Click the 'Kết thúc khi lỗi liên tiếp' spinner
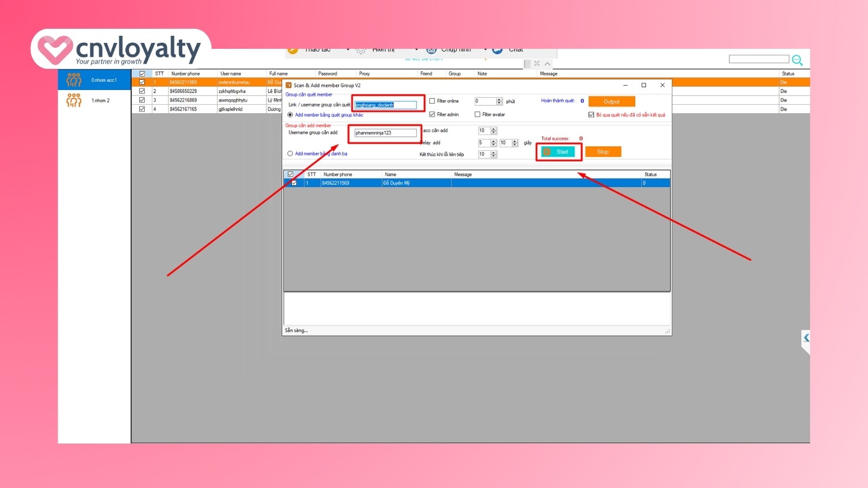The image size is (868, 488). click(493, 155)
